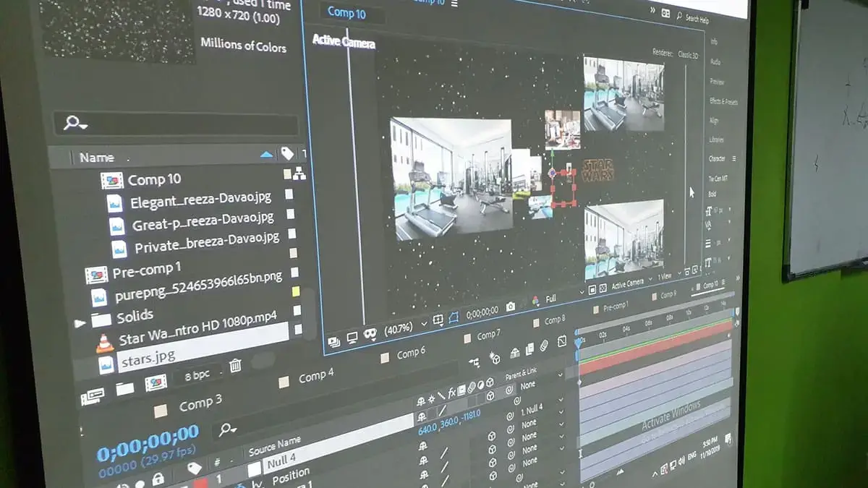868x488 pixels.
Task: Click the viewer timecode 0;00;00;00
Action: tap(482, 312)
